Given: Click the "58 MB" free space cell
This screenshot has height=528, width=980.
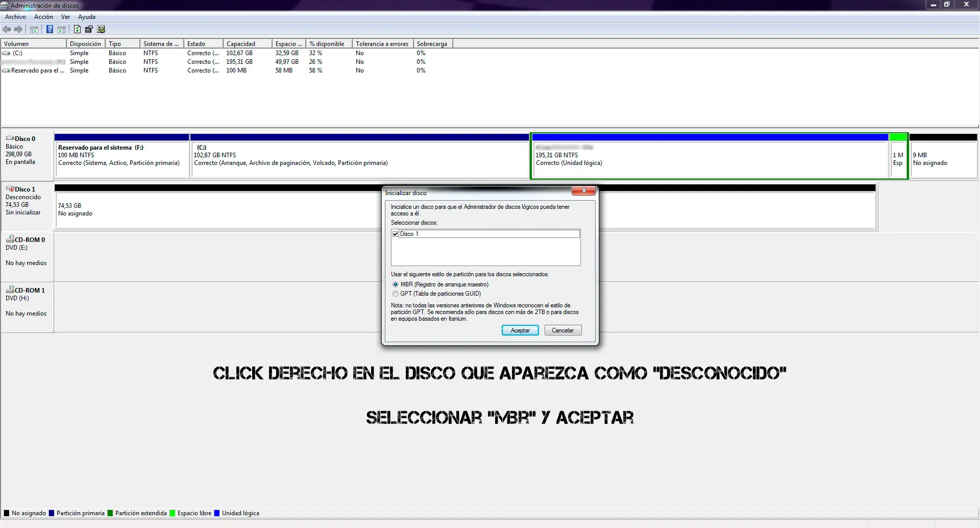Looking at the screenshot, I should click(x=284, y=70).
